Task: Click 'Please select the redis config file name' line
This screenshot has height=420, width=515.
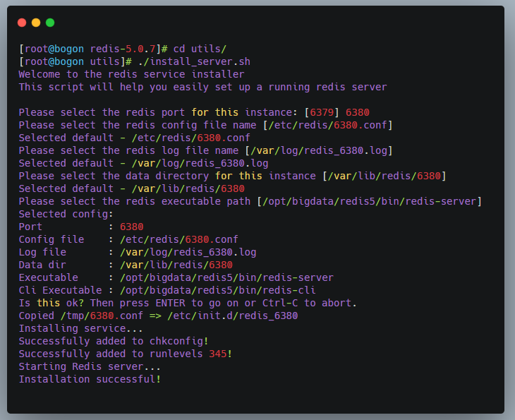Action: coord(205,125)
